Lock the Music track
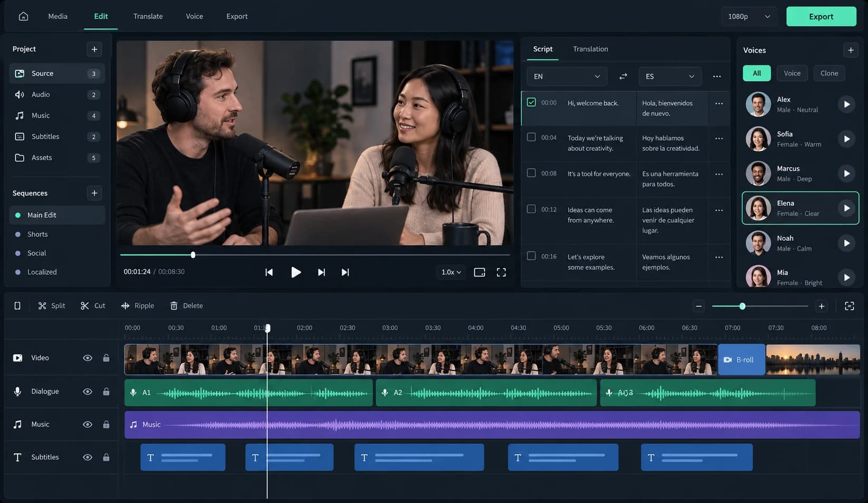The image size is (868, 503). [x=106, y=424]
